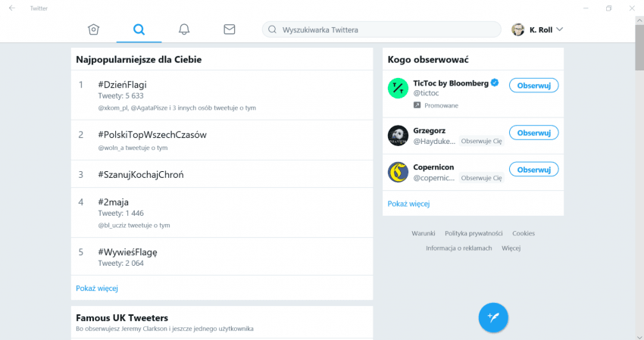
Task: Open the Notifications bell icon
Action: click(x=184, y=30)
